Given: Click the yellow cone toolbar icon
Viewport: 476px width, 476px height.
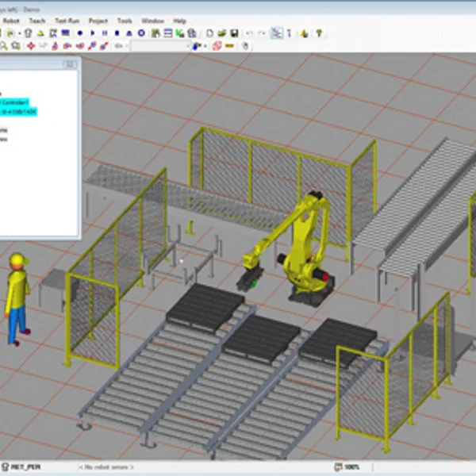Looking at the screenshot, I should pyautogui.click(x=304, y=33).
